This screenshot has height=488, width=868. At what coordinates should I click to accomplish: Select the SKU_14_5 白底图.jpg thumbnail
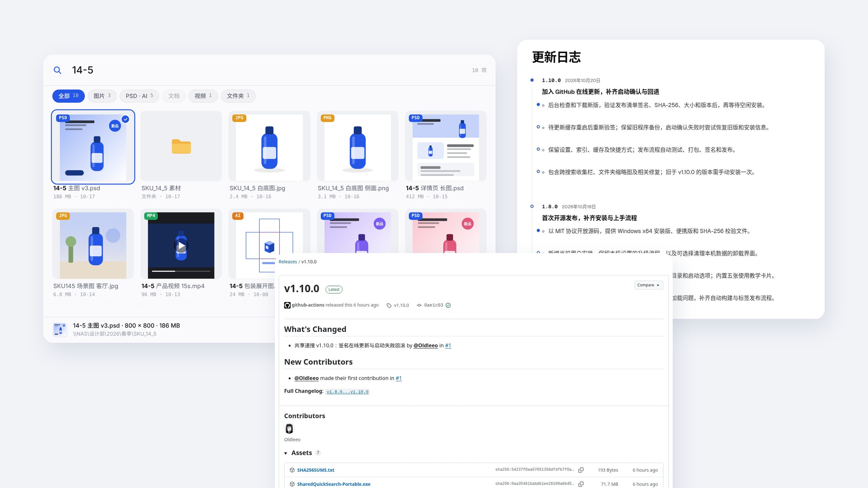click(x=269, y=146)
